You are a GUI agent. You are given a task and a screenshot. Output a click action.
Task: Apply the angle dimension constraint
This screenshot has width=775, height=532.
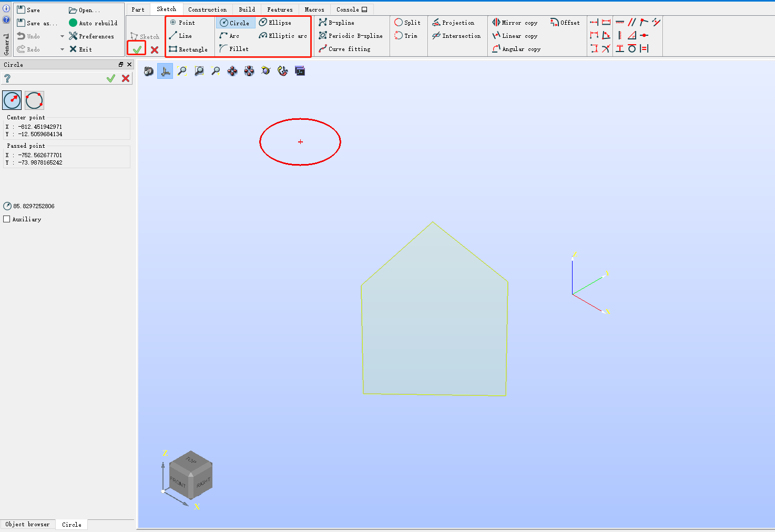coord(606,35)
